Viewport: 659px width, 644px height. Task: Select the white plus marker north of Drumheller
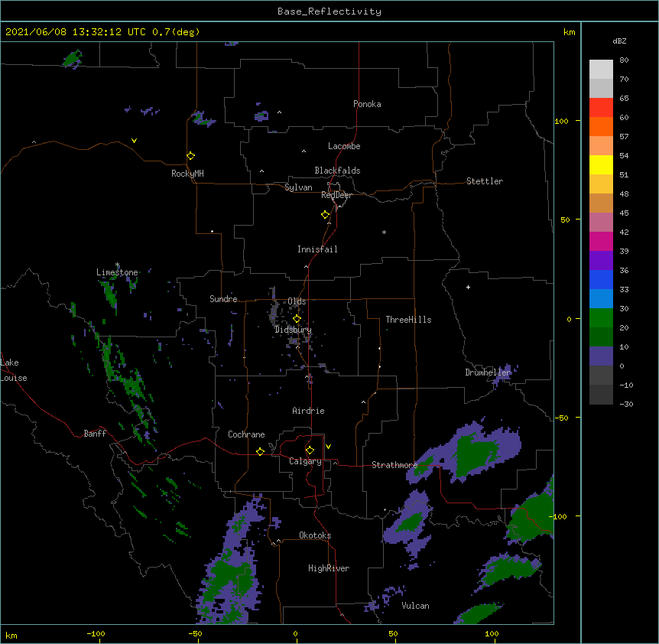[x=468, y=287]
